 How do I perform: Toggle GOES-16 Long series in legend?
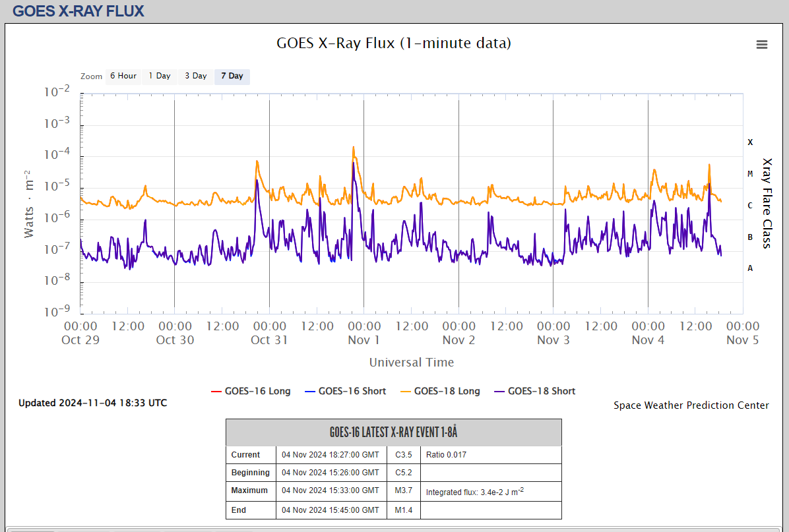(x=251, y=391)
